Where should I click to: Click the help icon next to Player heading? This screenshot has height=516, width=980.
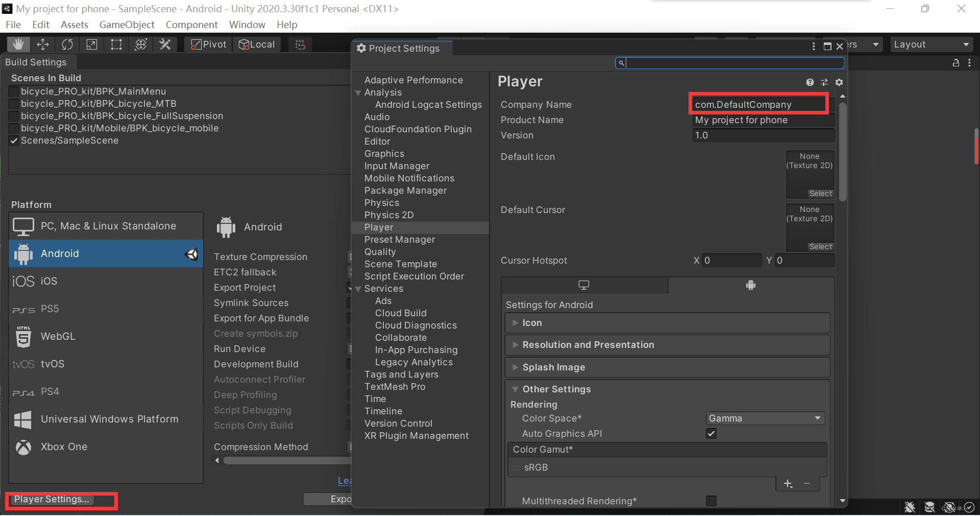click(810, 82)
